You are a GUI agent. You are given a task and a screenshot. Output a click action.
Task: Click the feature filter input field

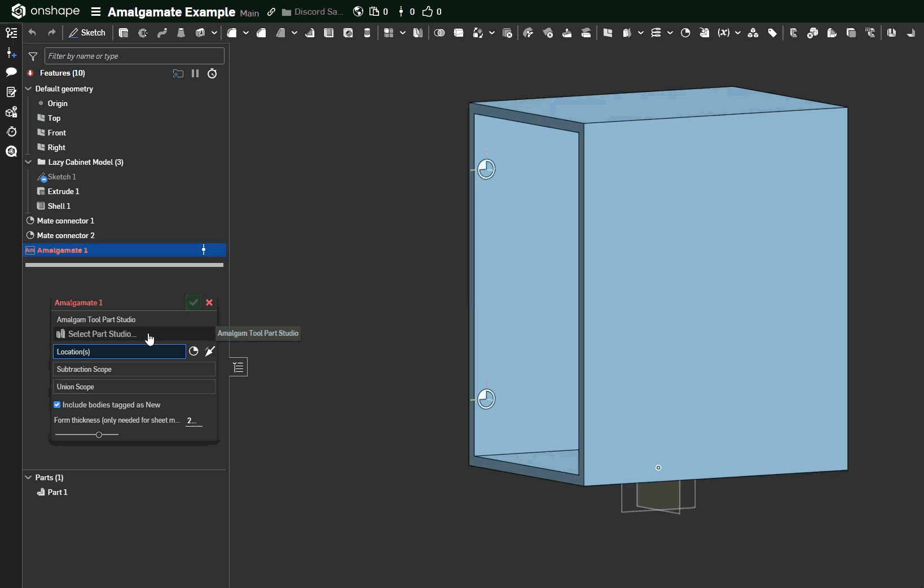tap(134, 56)
